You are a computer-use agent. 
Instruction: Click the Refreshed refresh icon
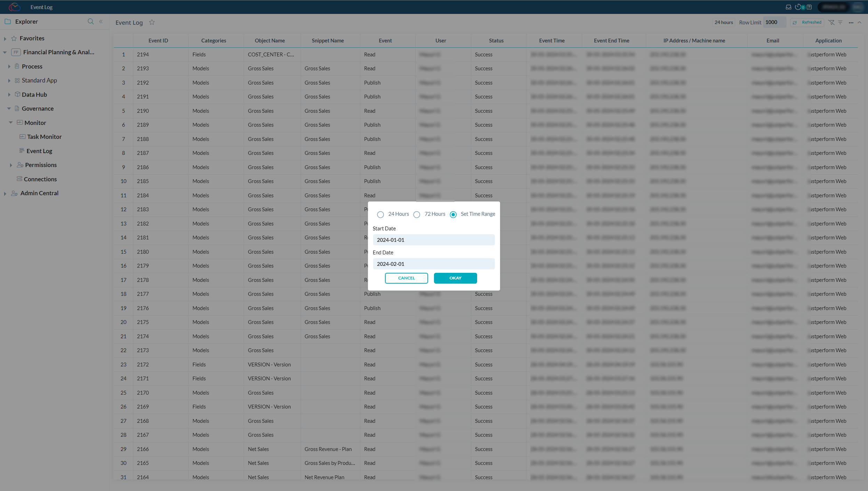795,22
